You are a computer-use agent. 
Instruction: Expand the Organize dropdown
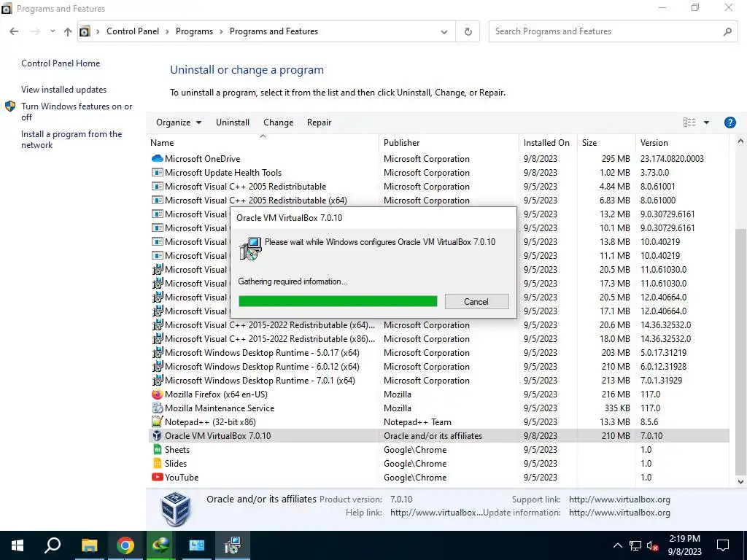(x=179, y=122)
